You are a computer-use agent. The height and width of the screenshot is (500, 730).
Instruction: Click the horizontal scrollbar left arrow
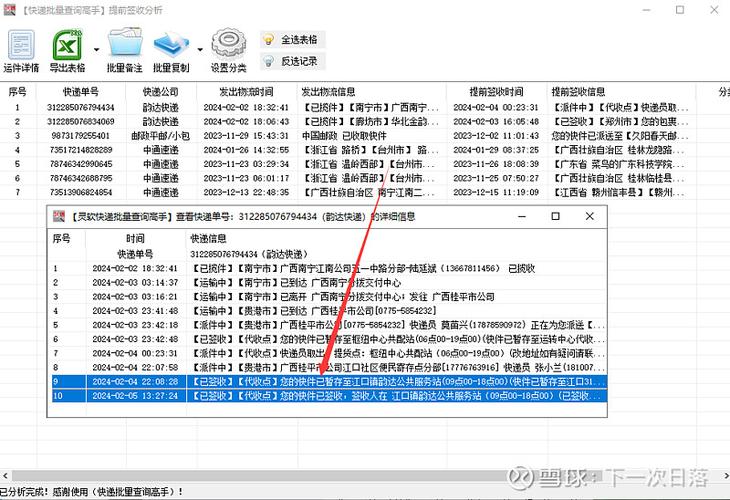tap(5, 476)
